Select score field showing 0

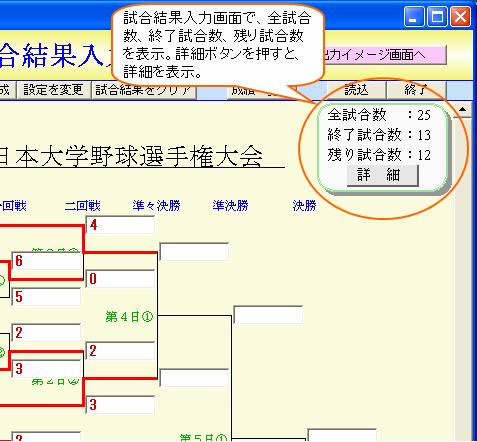point(120,279)
